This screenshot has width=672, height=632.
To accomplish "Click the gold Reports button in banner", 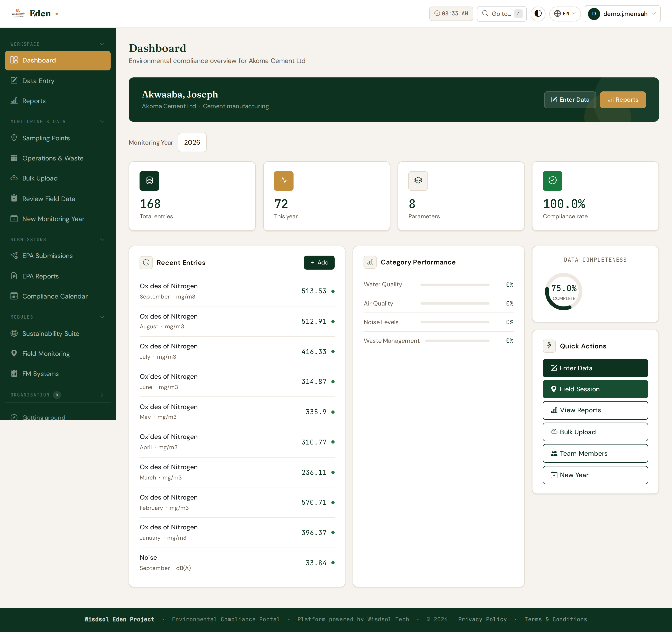I will pyautogui.click(x=623, y=100).
